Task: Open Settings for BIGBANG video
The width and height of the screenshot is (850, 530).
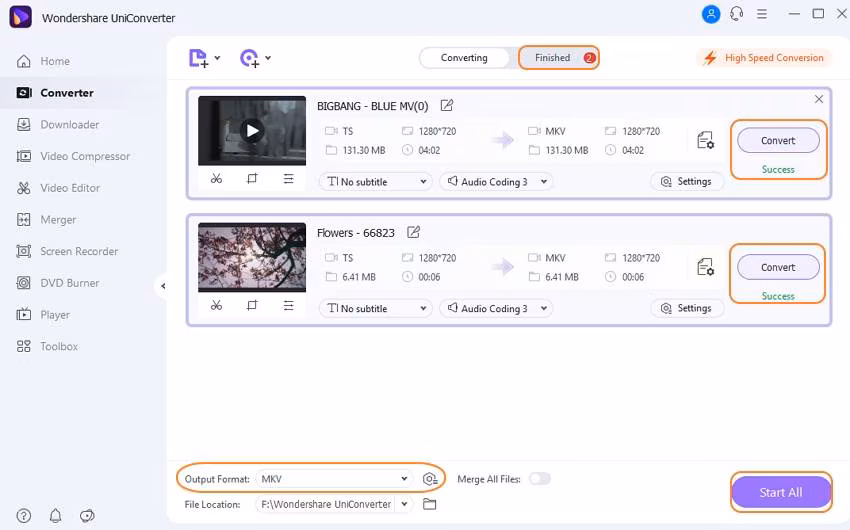Action: [x=687, y=182]
